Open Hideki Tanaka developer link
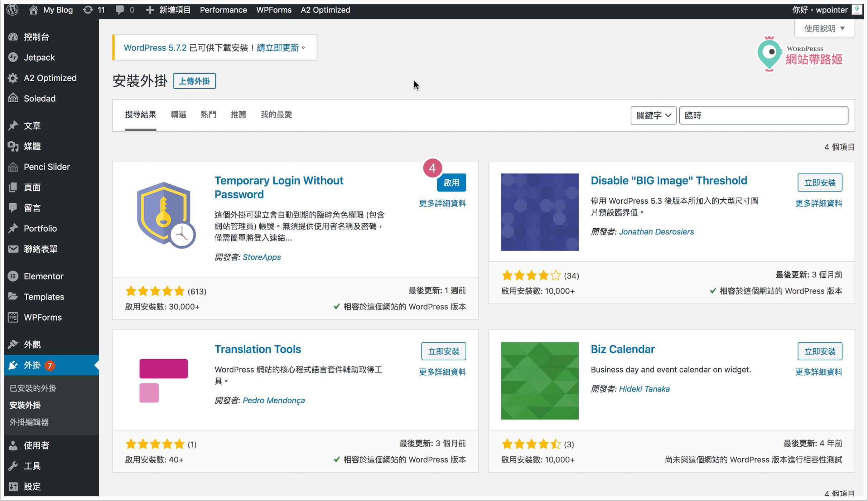Image resolution: width=868 pixels, height=501 pixels. pos(644,389)
